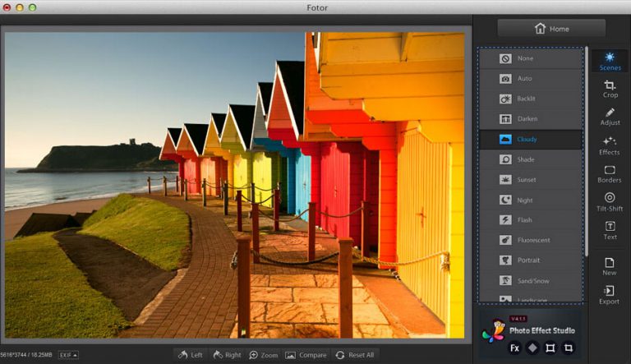Expand the EXIF info dropdown
This screenshot has height=364, width=631.
tap(68, 355)
